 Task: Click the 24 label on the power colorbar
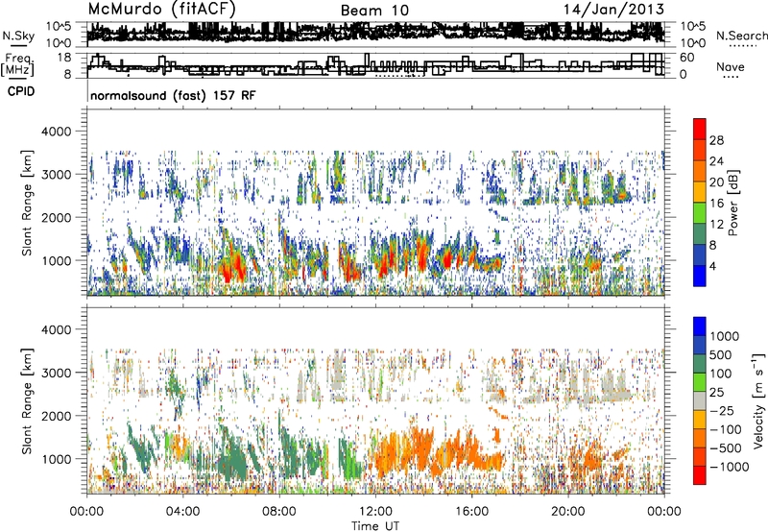pos(716,161)
